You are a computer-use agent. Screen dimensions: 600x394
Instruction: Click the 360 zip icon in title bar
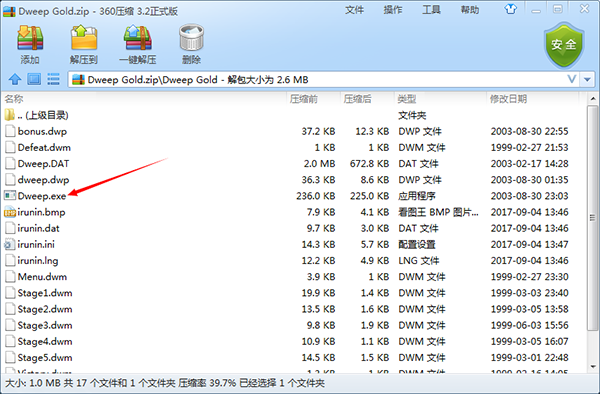pos(9,11)
